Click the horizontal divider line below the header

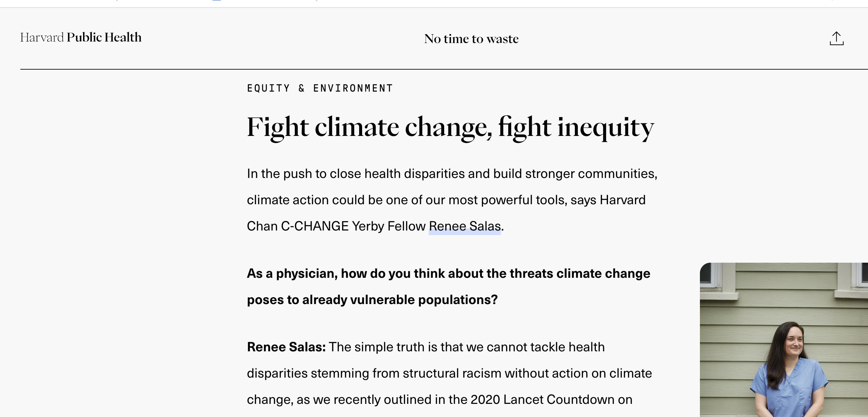(x=444, y=69)
